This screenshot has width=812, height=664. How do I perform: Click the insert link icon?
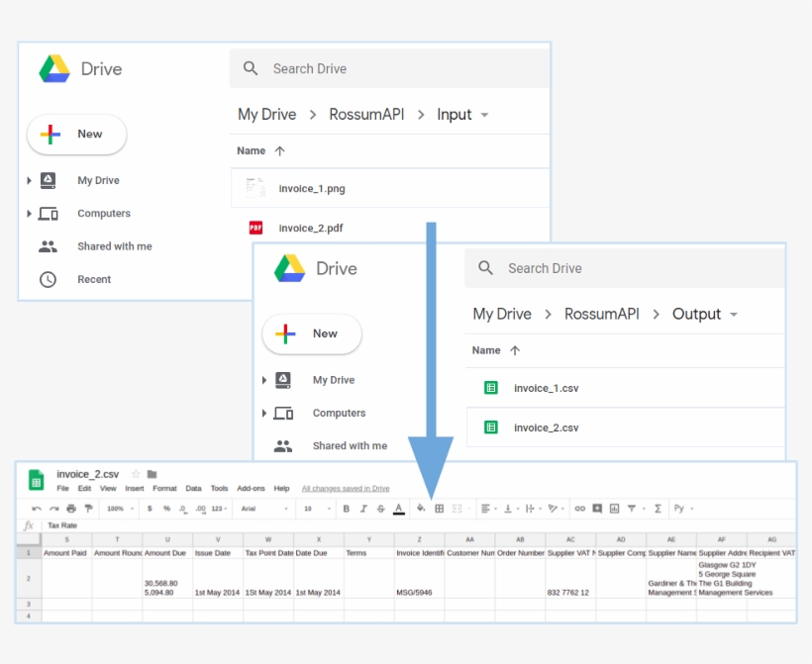[x=580, y=509]
